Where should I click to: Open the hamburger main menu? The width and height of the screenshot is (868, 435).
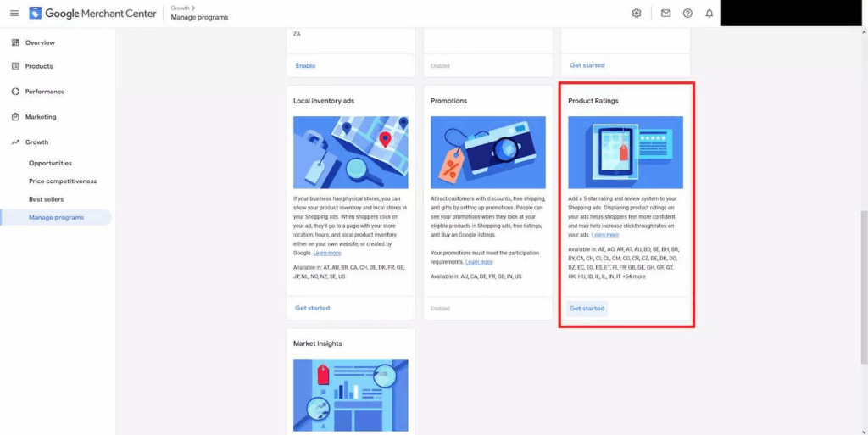[14, 14]
